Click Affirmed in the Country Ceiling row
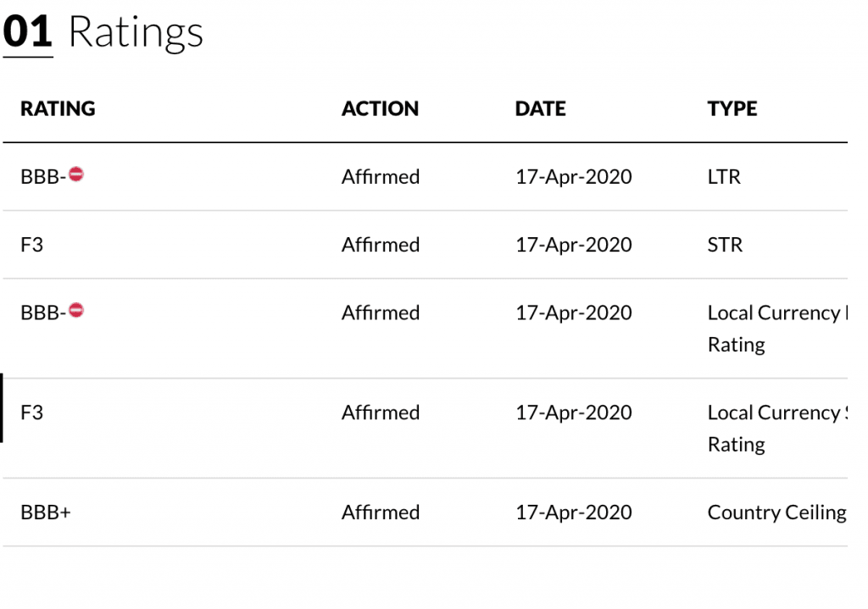868x609 pixels. (381, 512)
